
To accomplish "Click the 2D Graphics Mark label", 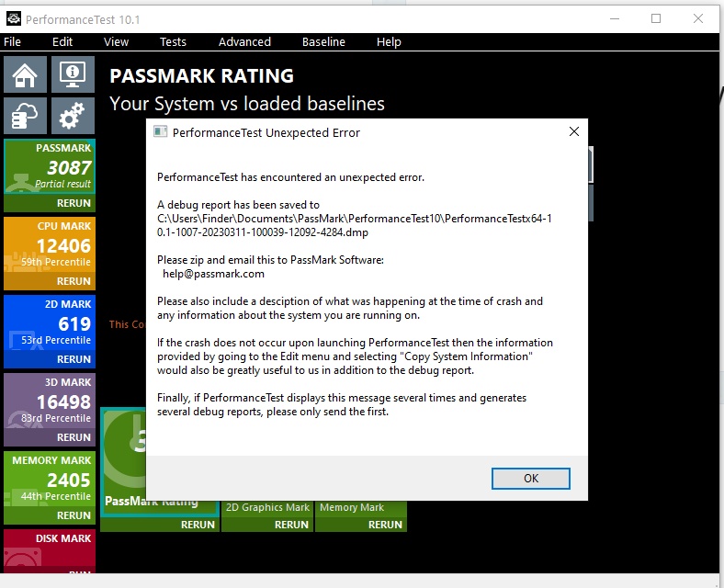I will coord(267,507).
